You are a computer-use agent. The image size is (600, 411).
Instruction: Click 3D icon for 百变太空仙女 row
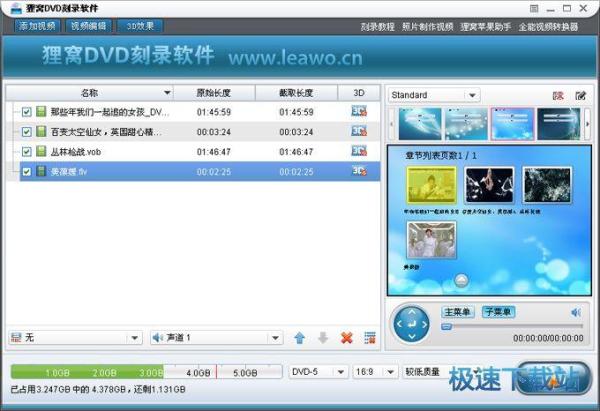(x=359, y=131)
